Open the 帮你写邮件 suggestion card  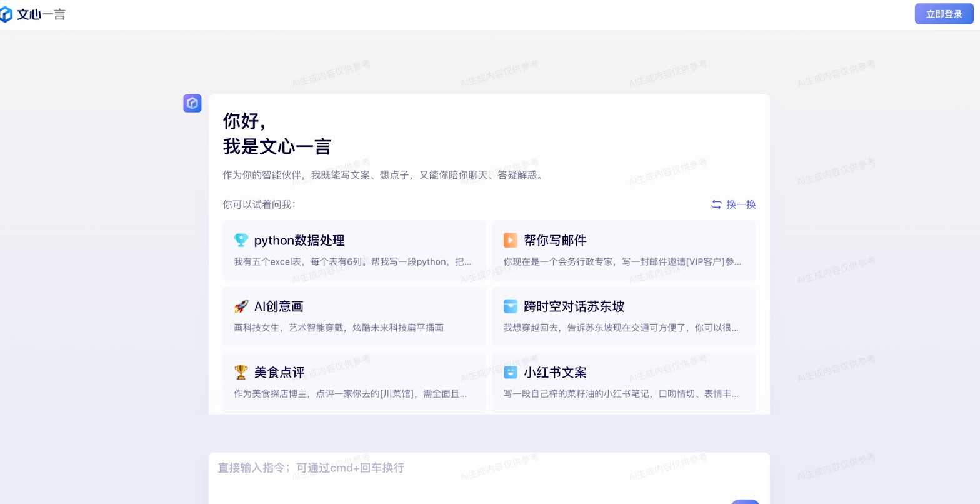click(624, 251)
